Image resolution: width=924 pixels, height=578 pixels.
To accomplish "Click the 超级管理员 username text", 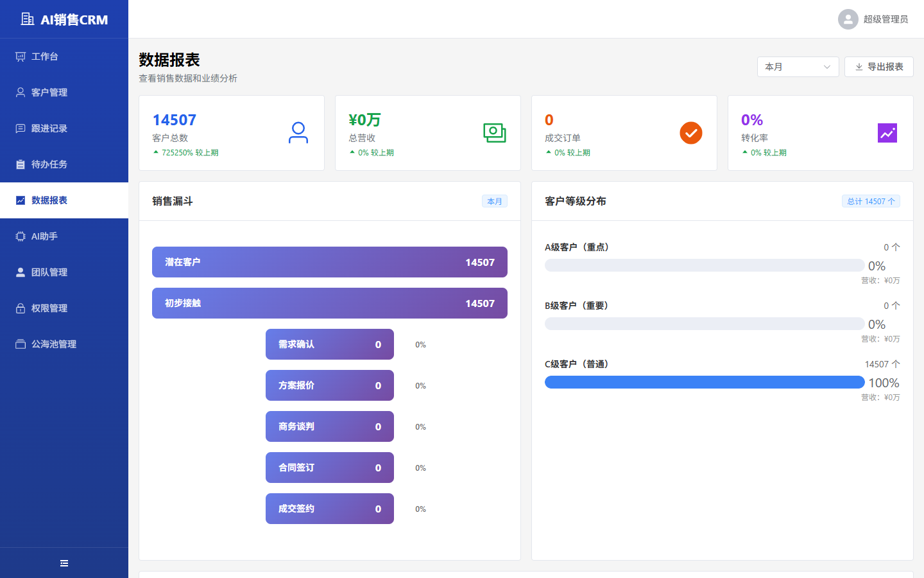I will pyautogui.click(x=886, y=19).
